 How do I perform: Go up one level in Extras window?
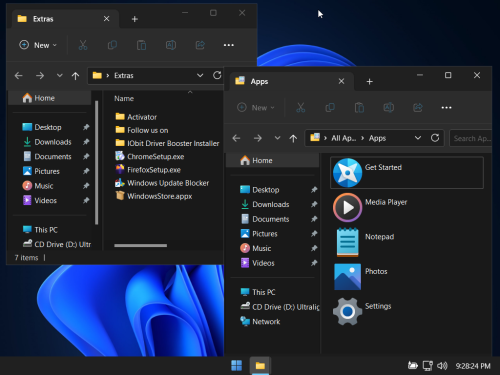(75, 76)
